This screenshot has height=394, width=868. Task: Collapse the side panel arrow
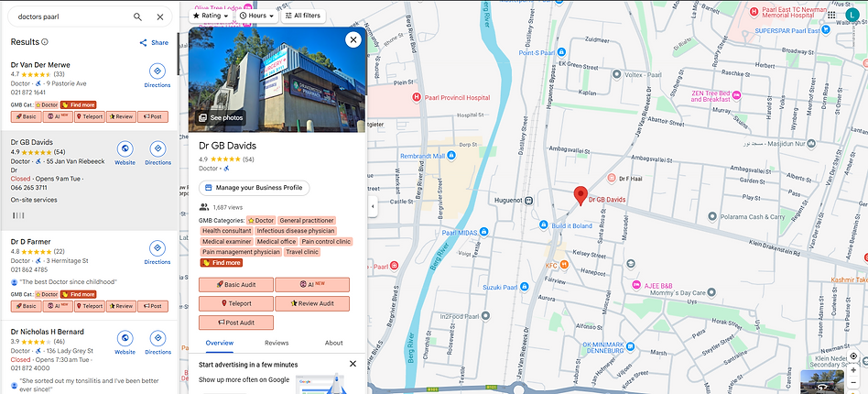373,206
